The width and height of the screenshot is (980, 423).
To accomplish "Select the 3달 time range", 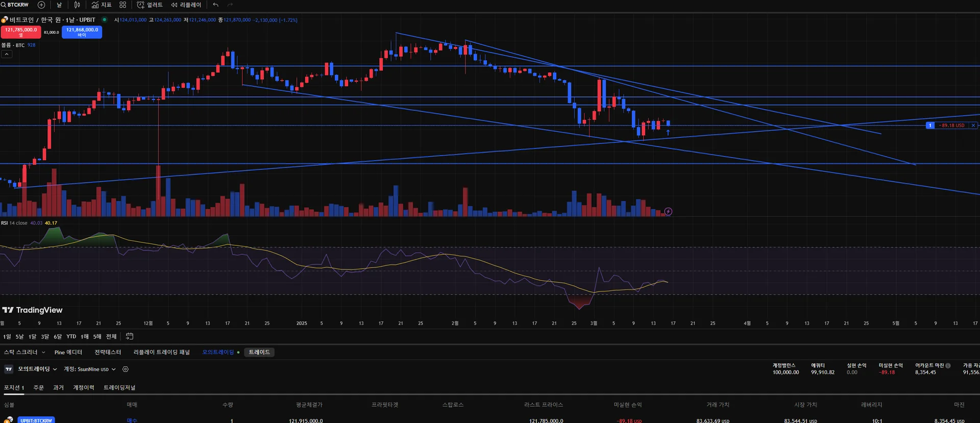I will click(45, 336).
